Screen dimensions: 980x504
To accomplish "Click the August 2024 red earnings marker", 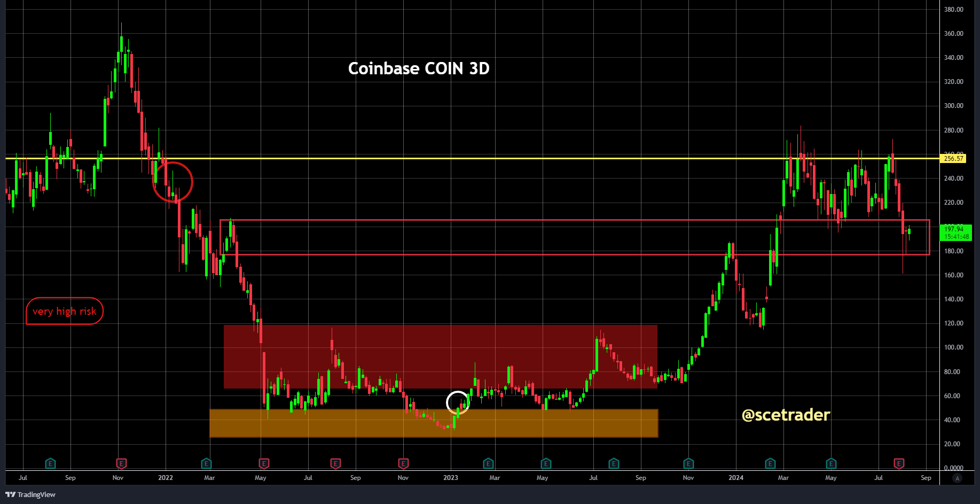I will tap(899, 463).
